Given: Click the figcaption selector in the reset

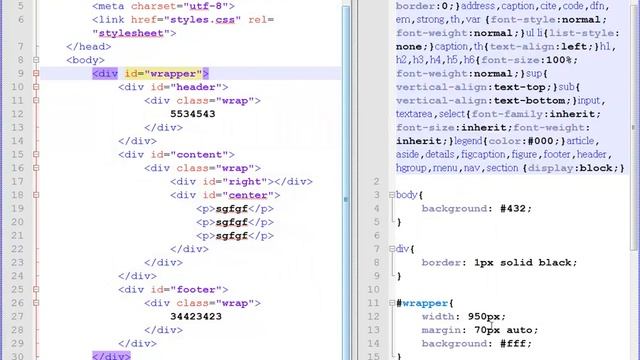Looking at the screenshot, I should pos(480,155).
